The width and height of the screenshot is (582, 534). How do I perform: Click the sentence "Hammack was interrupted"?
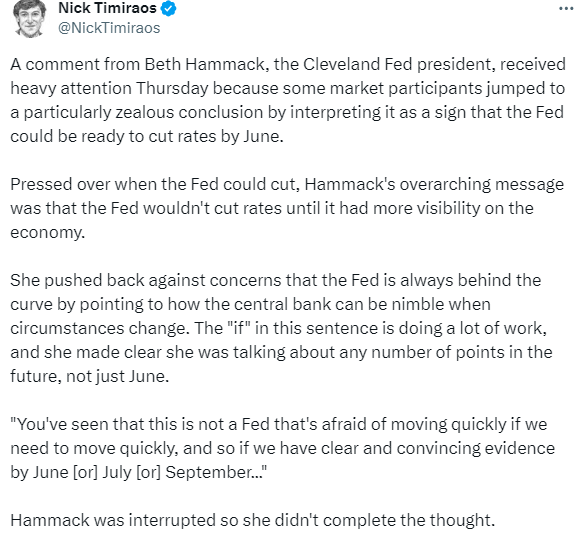click(x=253, y=520)
